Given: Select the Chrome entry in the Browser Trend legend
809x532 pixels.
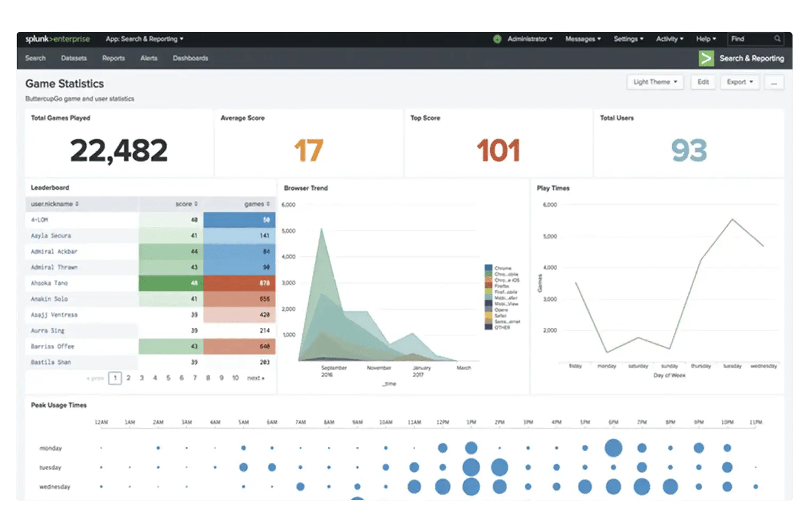Looking at the screenshot, I should click(502, 268).
